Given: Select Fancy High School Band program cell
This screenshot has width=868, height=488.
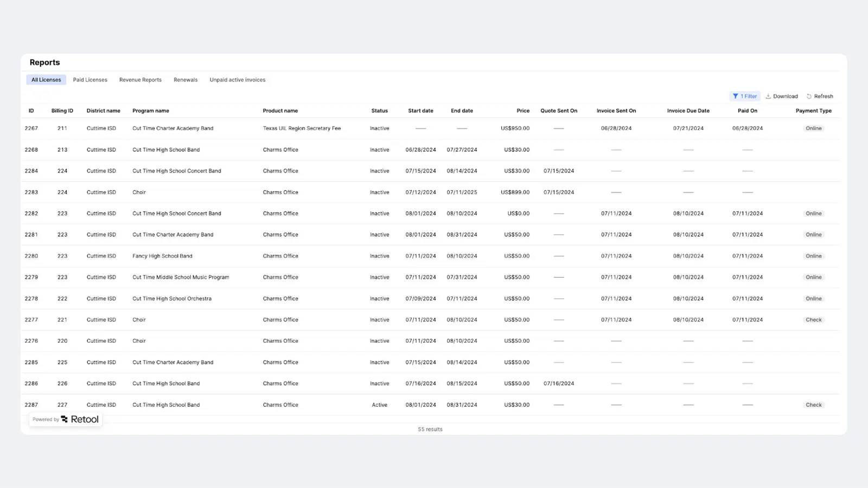Looking at the screenshot, I should (x=163, y=256).
